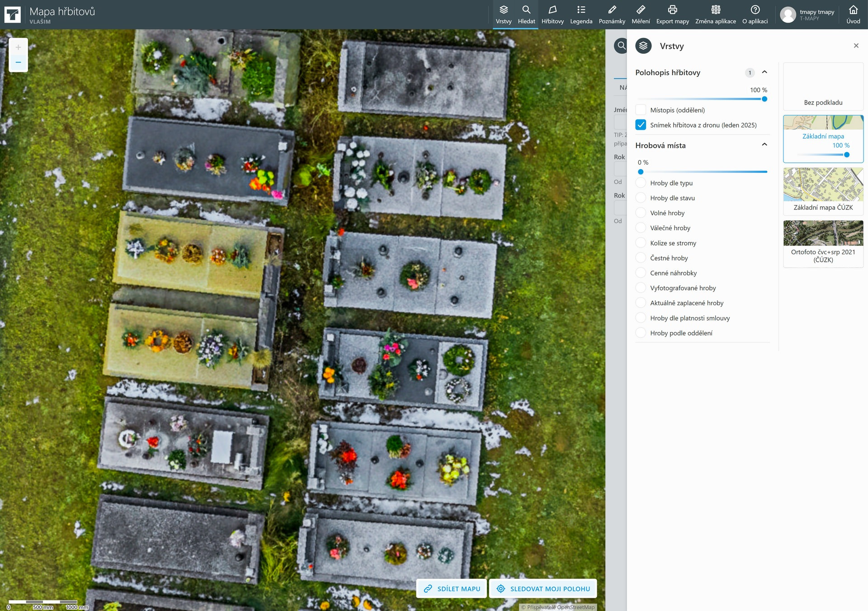This screenshot has height=611, width=868.
Task: Collapse the Hrobová místa section
Action: click(764, 145)
